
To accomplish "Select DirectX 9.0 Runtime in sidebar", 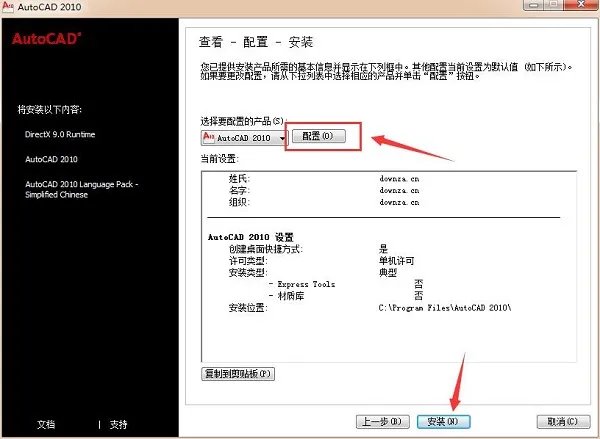I will (x=60, y=134).
